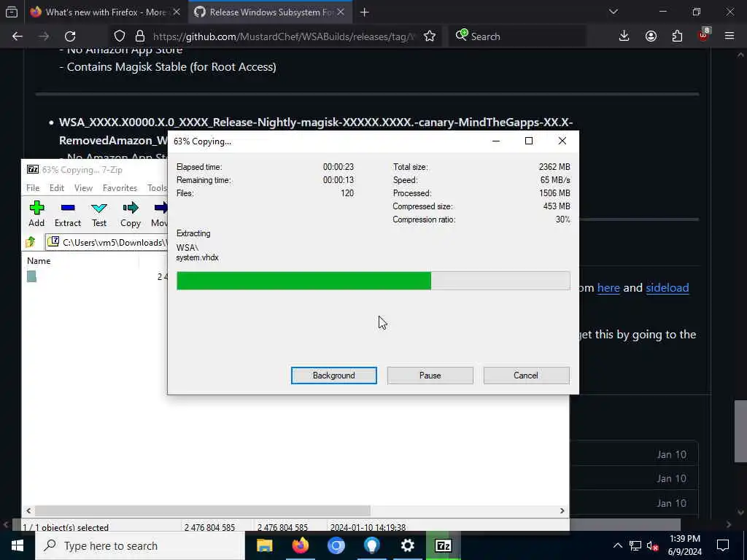The image size is (747, 560).
Task: Open a new Firefox tab
Action: coord(365,12)
